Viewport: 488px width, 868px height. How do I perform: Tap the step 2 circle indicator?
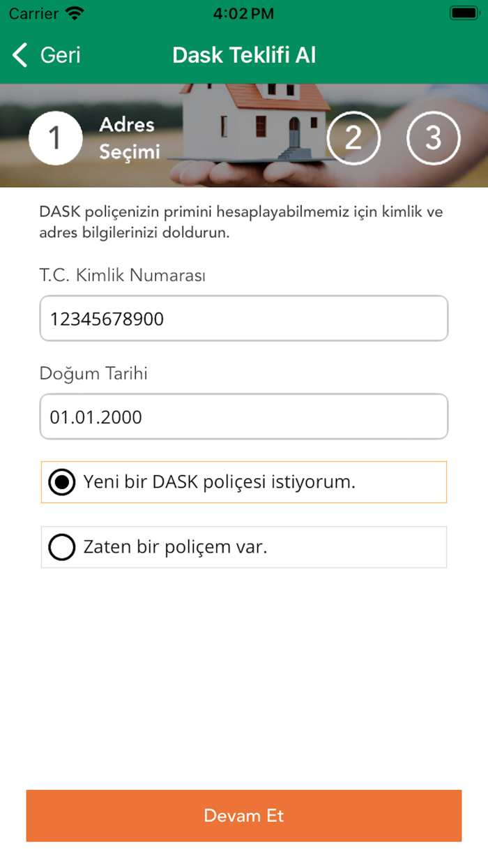pos(353,138)
